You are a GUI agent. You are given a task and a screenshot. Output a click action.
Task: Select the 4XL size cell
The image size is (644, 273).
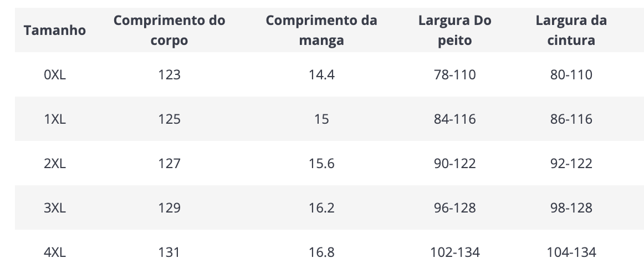55,252
